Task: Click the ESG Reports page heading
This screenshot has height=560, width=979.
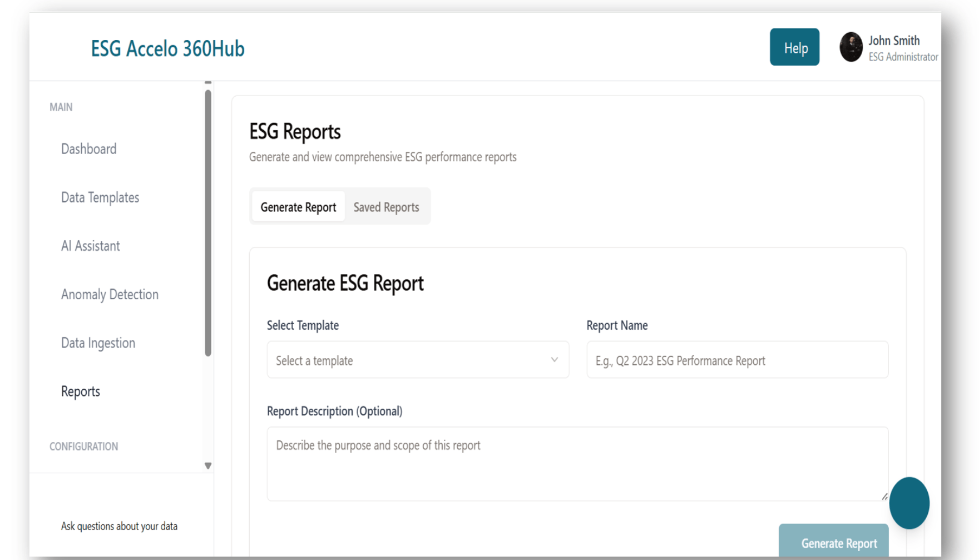Action: pos(295,132)
